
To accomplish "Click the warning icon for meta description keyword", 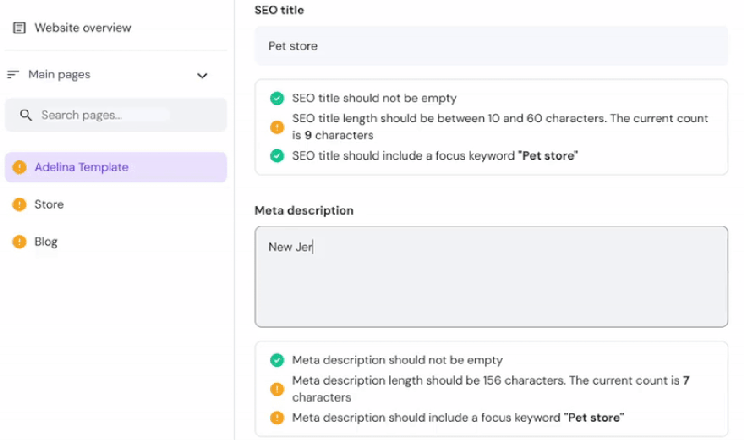I will click(277, 418).
